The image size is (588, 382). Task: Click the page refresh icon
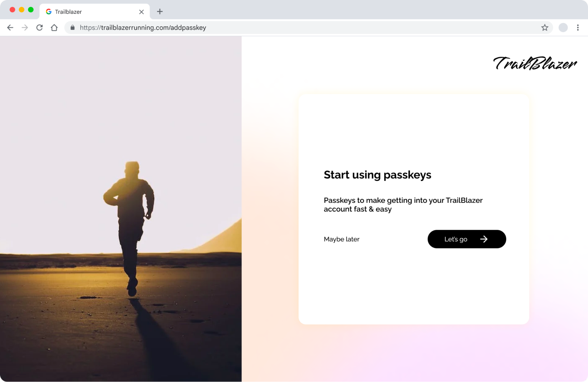pos(39,27)
